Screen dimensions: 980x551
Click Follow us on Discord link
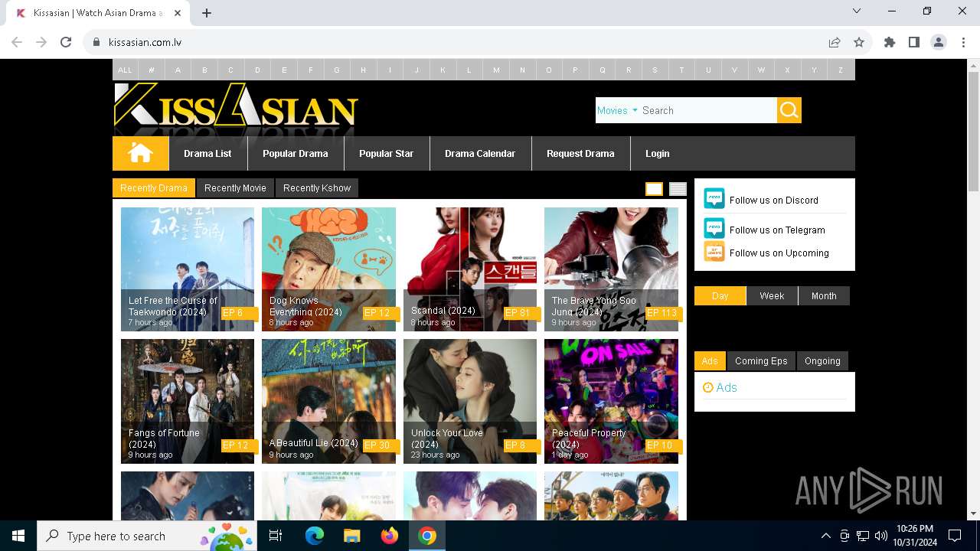coord(774,200)
